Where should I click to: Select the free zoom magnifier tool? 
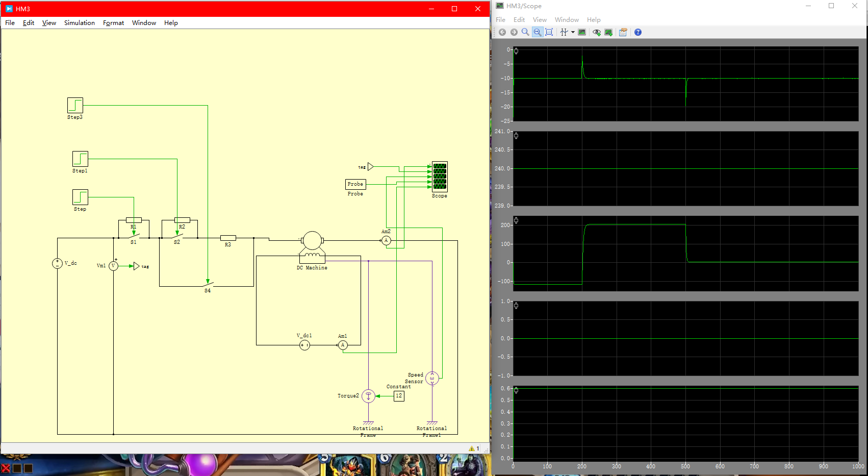(x=525, y=32)
